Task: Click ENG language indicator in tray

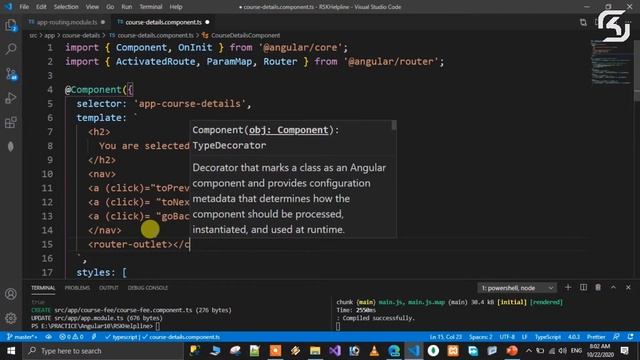Action: pos(576,351)
